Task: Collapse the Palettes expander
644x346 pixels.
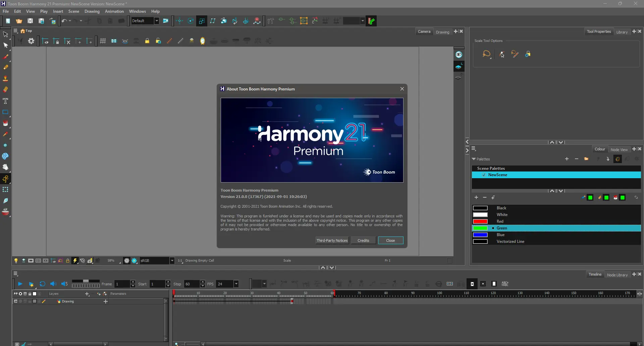Action: click(x=474, y=159)
